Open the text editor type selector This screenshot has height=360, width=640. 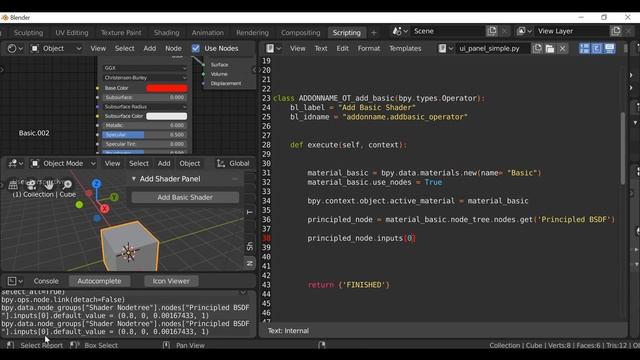tap(273, 48)
